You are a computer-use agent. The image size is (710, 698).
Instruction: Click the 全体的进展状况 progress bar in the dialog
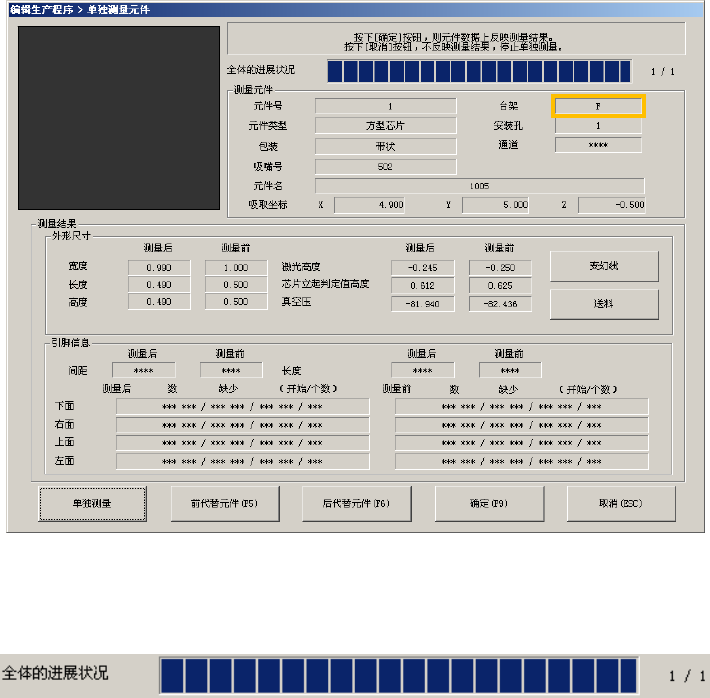[x=478, y=71]
